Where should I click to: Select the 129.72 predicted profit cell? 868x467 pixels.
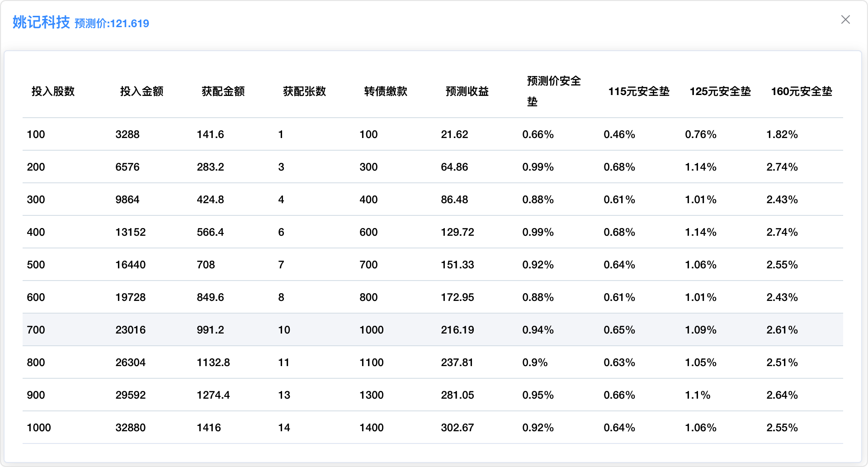coord(458,232)
